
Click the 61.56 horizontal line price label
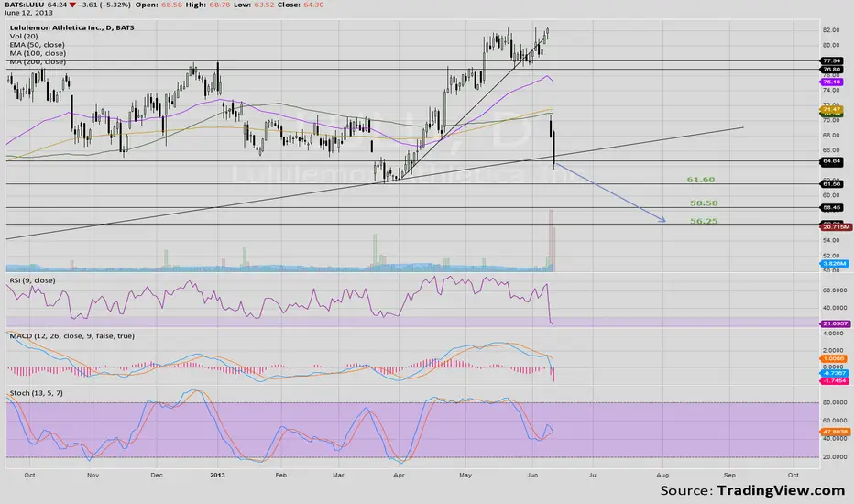tap(832, 184)
